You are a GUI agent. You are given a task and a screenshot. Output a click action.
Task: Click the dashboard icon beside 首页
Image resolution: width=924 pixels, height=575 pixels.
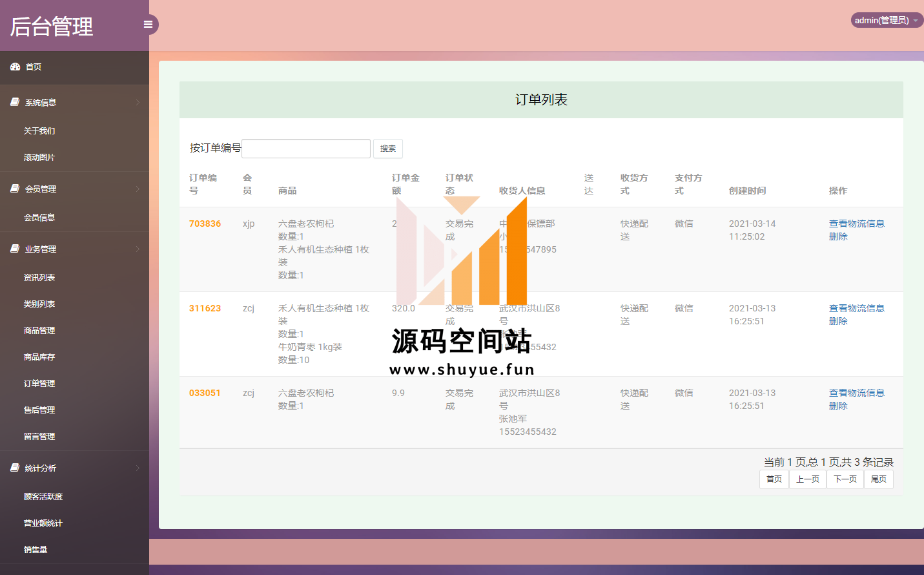(x=15, y=67)
